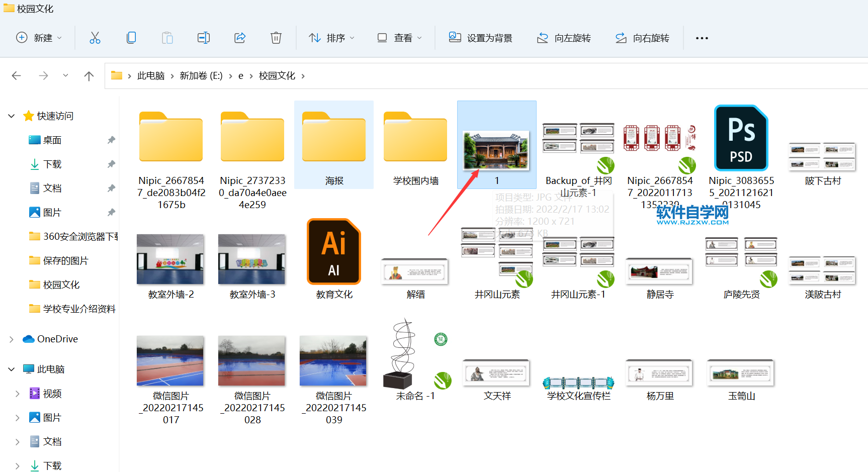Image resolution: width=868 pixels, height=472 pixels.
Task: Select 文档 in quick access
Action: coord(52,188)
